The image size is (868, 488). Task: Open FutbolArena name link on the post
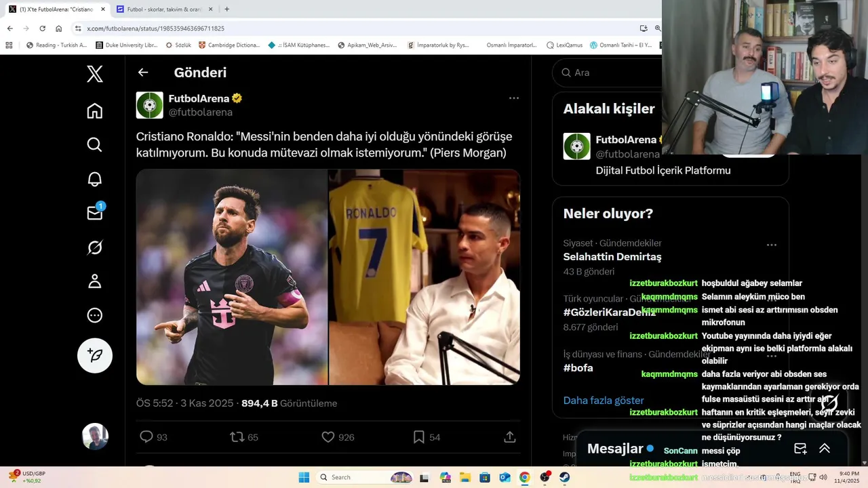coord(199,98)
